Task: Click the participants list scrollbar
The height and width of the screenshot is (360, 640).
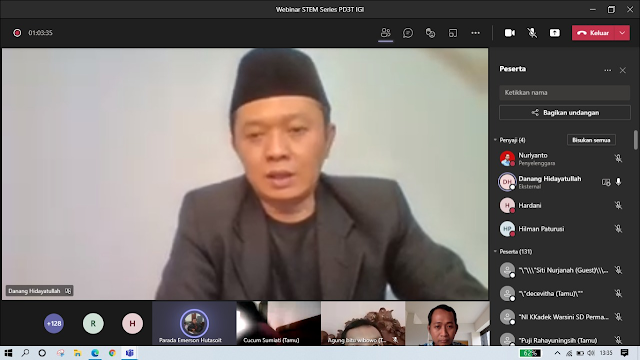Action: click(x=636, y=140)
